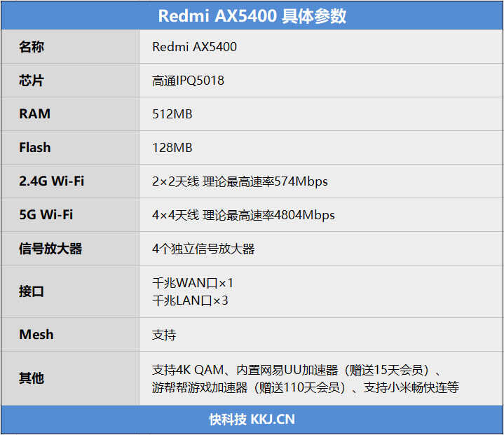Click the value 'Redmi AX5400' in the name row
The height and width of the screenshot is (435, 504).
point(194,47)
